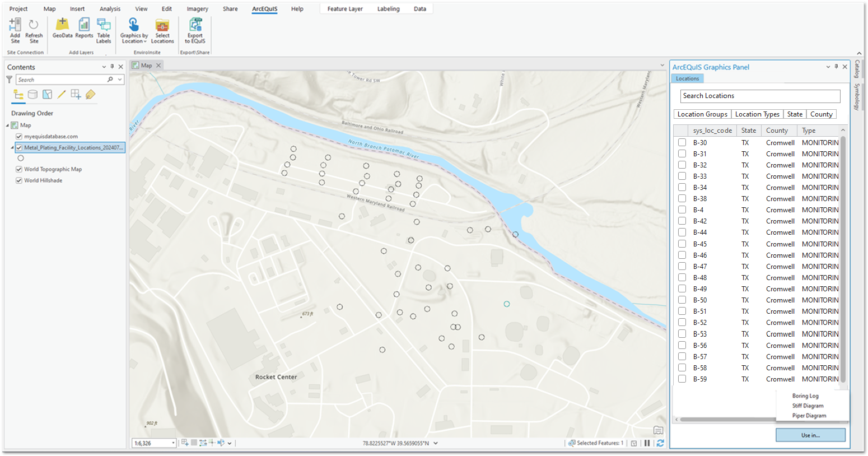The width and height of the screenshot is (868, 456).
Task: Click the Contents filter funnel icon
Action: click(10, 80)
